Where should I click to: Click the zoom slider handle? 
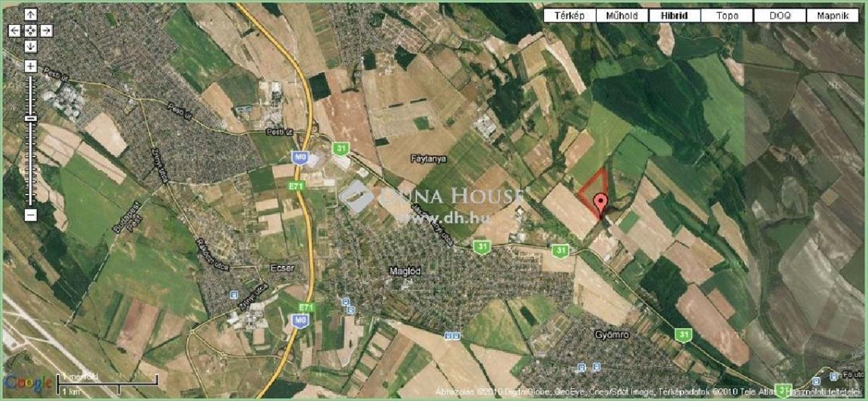(x=30, y=118)
